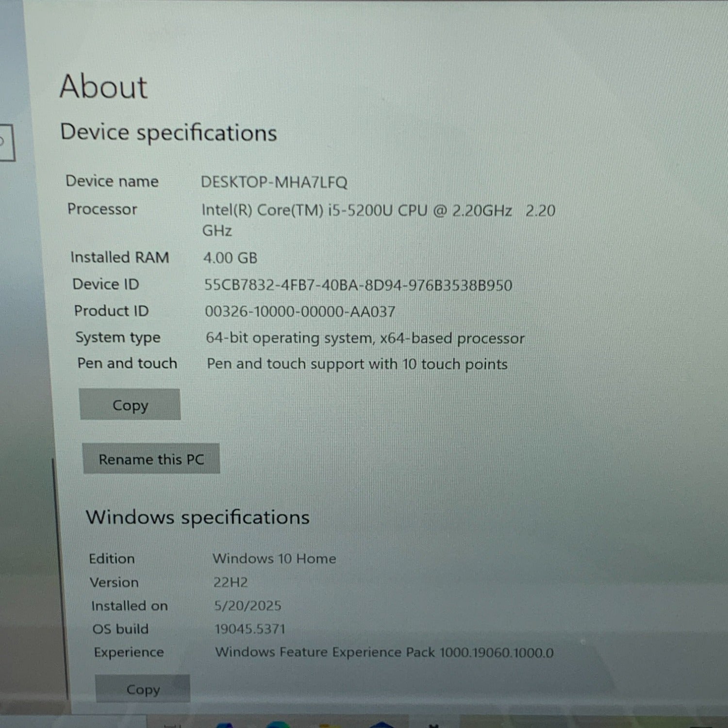Click the device name DESKTOP-MHA7LFQ
The height and width of the screenshot is (728, 728).
click(274, 182)
